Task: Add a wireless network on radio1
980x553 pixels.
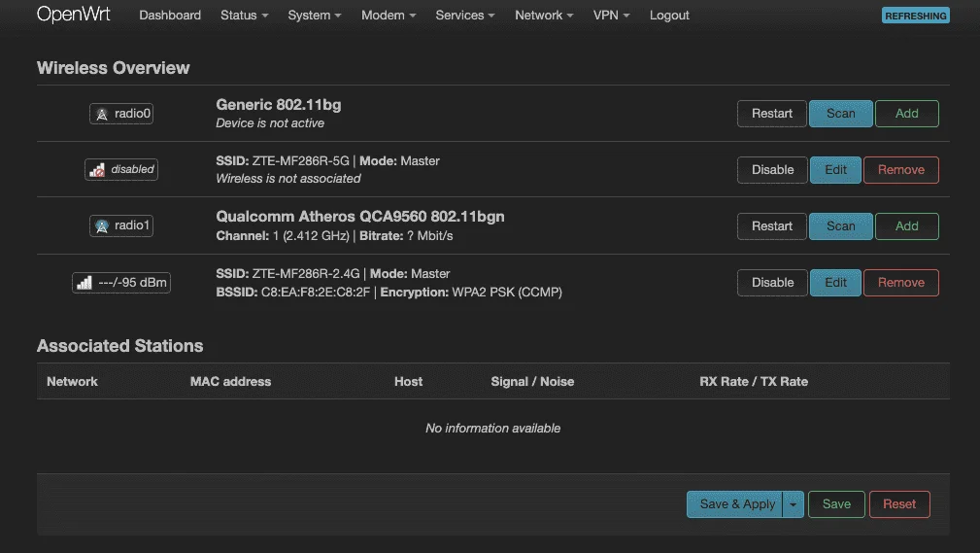Action: point(907,225)
